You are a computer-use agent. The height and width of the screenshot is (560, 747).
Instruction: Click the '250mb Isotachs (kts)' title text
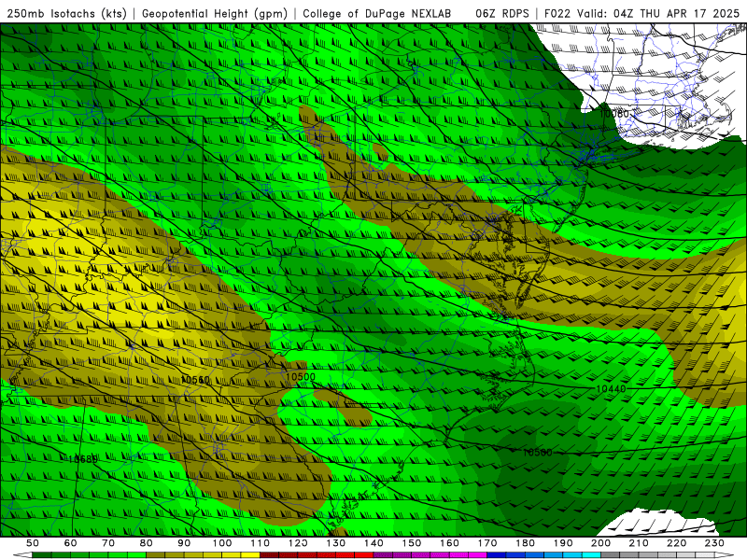tap(66, 13)
